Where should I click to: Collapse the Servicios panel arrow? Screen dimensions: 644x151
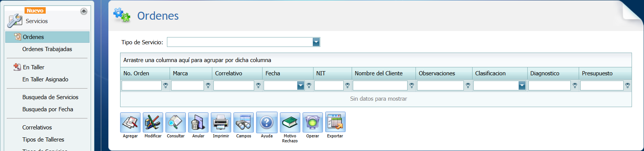click(x=84, y=11)
